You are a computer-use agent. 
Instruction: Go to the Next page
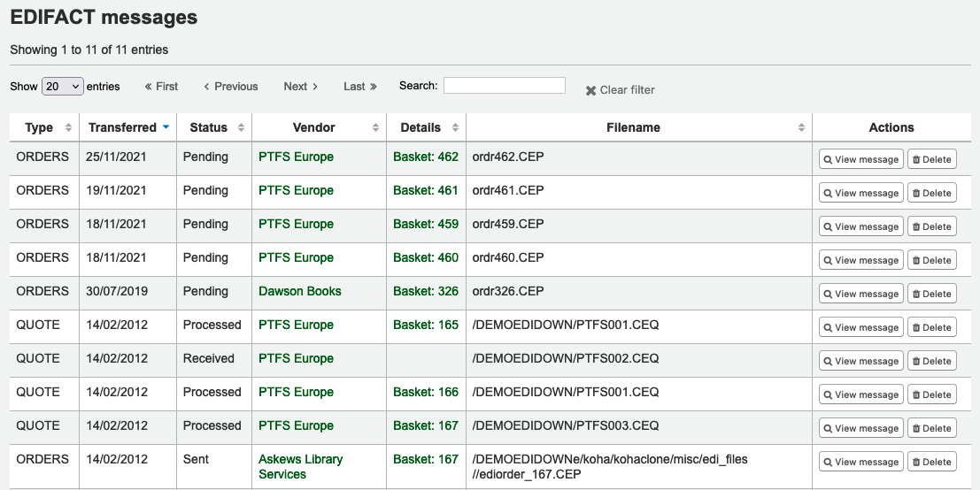coord(300,87)
